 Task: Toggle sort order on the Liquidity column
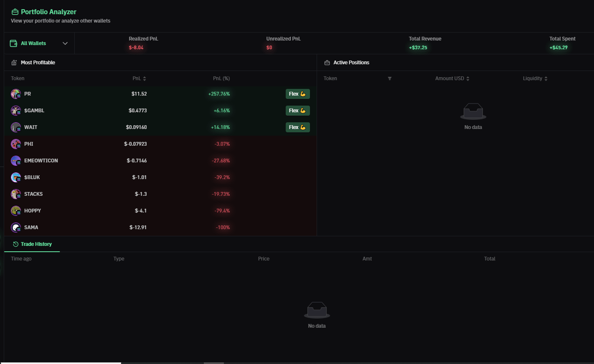(546, 78)
